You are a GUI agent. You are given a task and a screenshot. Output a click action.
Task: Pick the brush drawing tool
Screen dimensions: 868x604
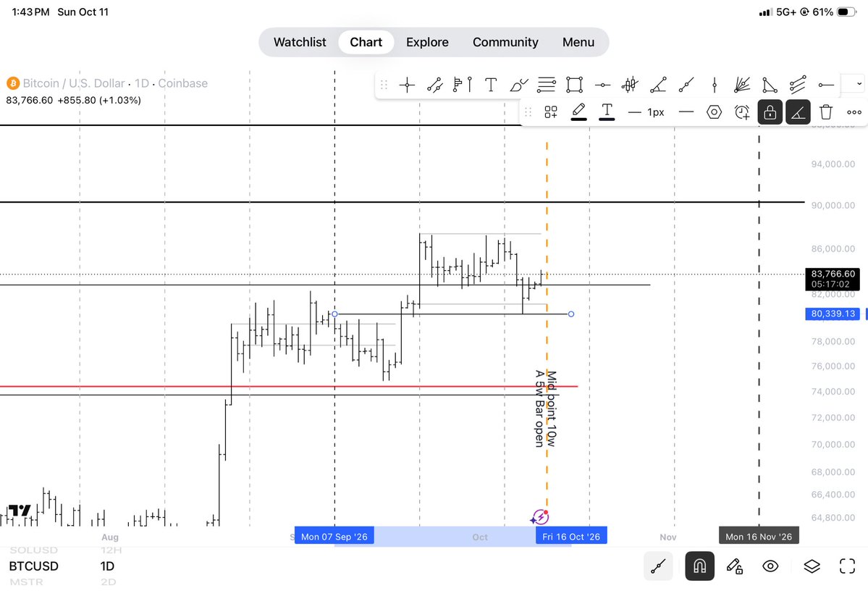[518, 85]
